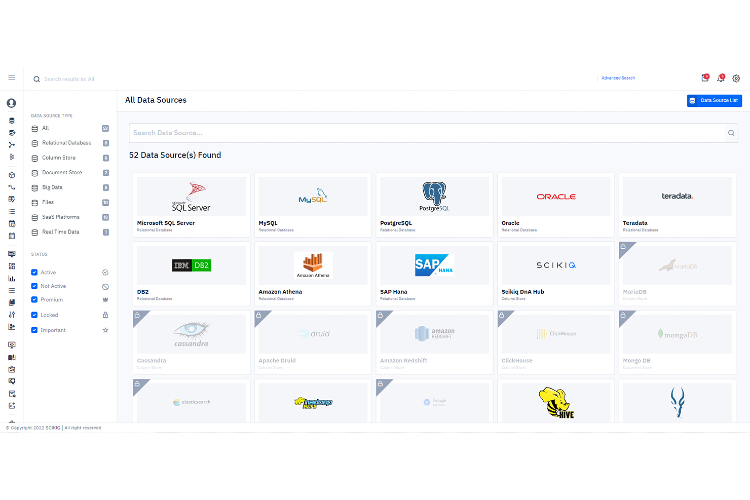
Task: Uncheck the Locked status checkbox
Action: tap(34, 315)
